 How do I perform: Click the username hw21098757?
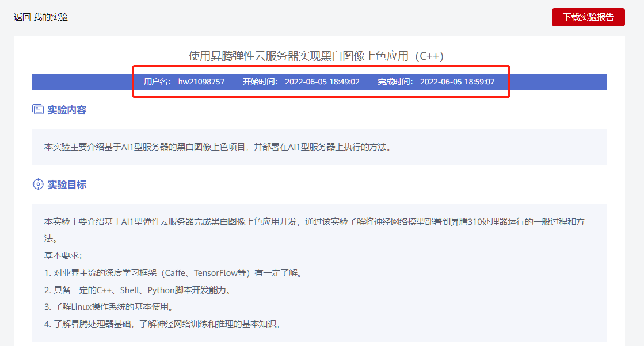(x=201, y=82)
